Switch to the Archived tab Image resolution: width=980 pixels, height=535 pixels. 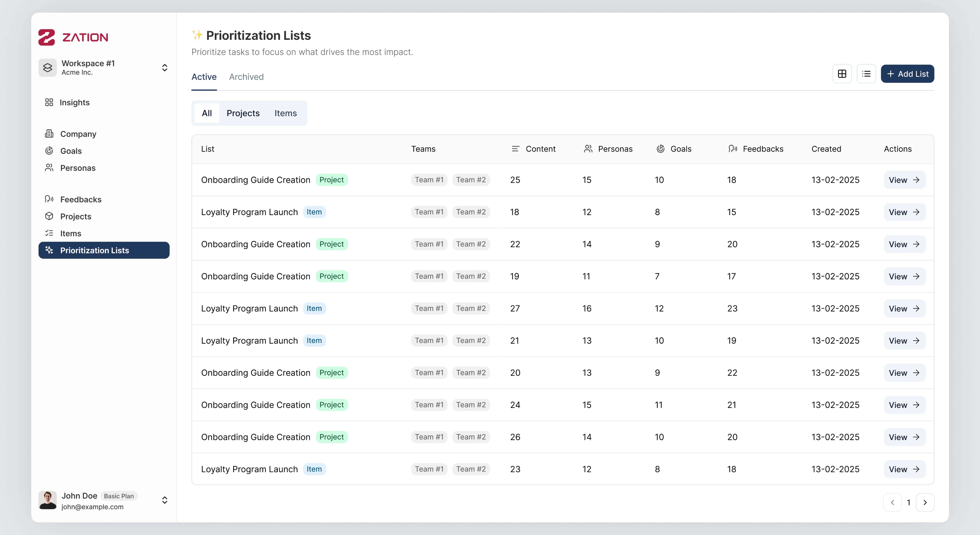[246, 77]
